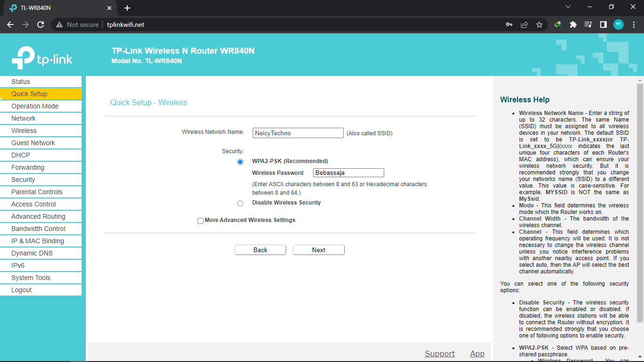Select Quick Setup in sidebar
The image size is (644, 362).
click(x=41, y=94)
